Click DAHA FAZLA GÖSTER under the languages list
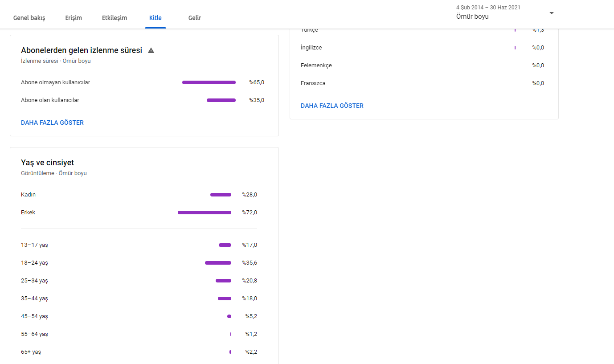This screenshot has height=364, width=614. (332, 106)
